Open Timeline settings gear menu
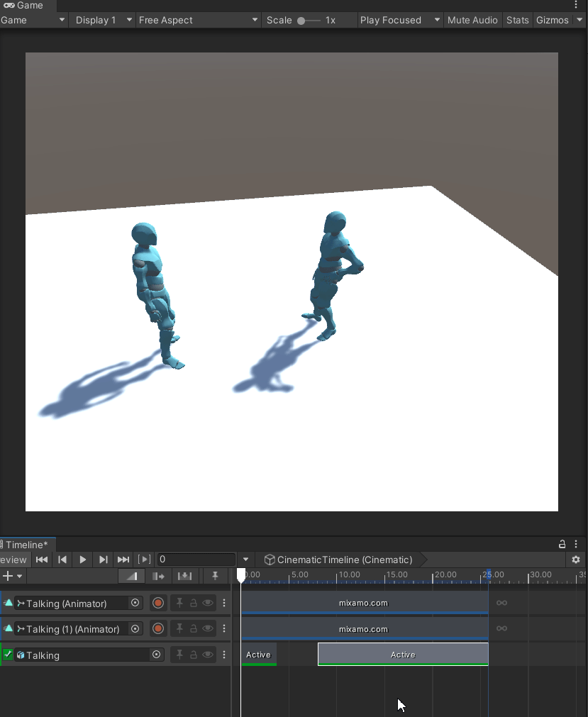Screen dimensions: 588x717 click(x=576, y=560)
